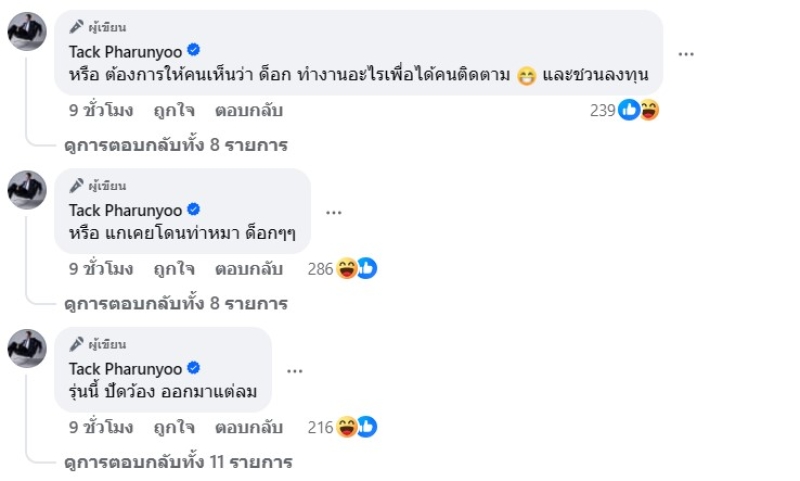Click profile avatar of third comment
This screenshot has width=800, height=481.
27,348
